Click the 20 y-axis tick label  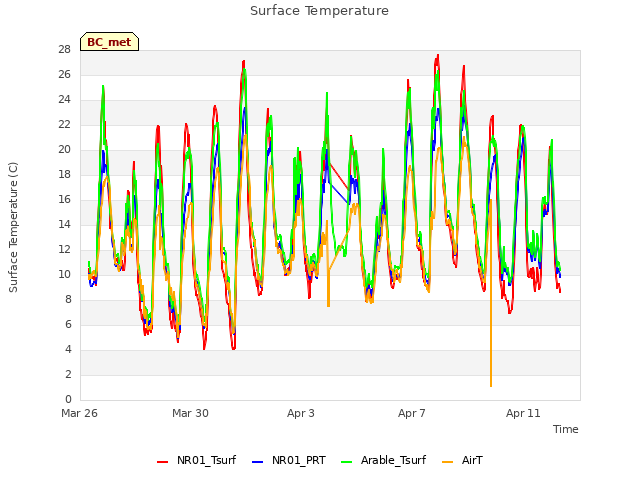(x=64, y=149)
